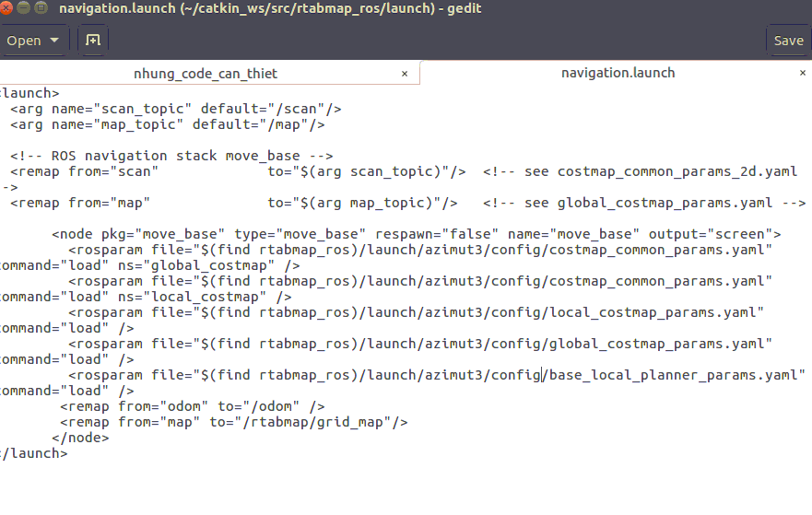Minimize the gedit window

point(26,9)
